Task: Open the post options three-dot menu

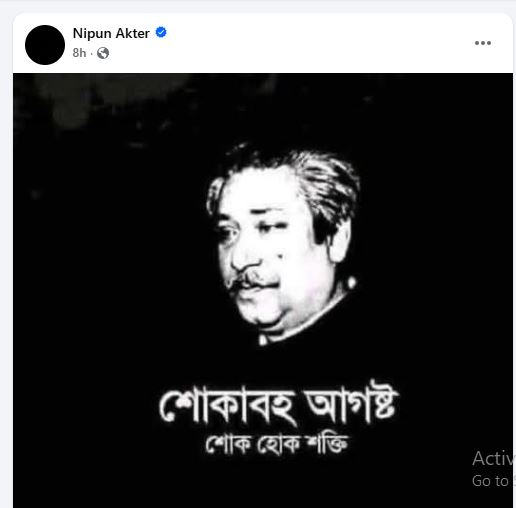Action: click(x=483, y=43)
